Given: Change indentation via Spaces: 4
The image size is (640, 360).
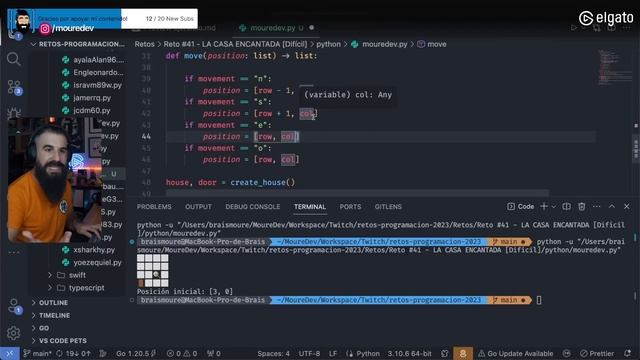Looking at the screenshot, I should tap(273, 353).
